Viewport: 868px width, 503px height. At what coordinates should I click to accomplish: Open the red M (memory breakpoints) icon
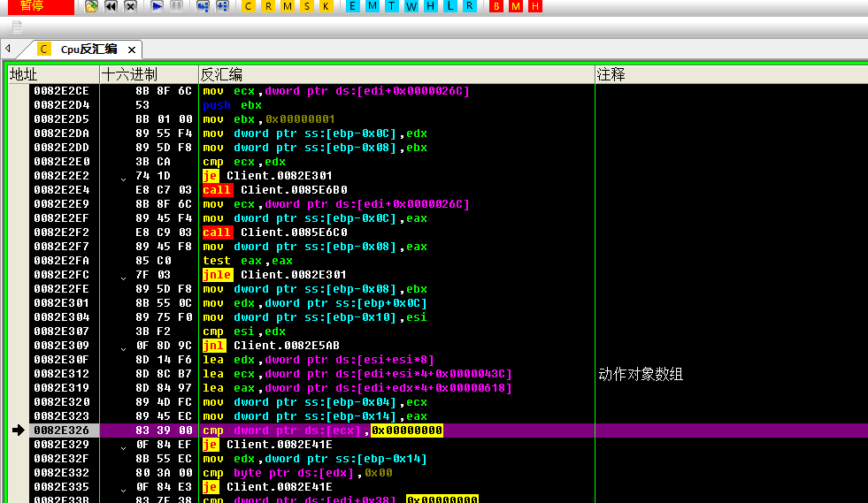pyautogui.click(x=515, y=6)
